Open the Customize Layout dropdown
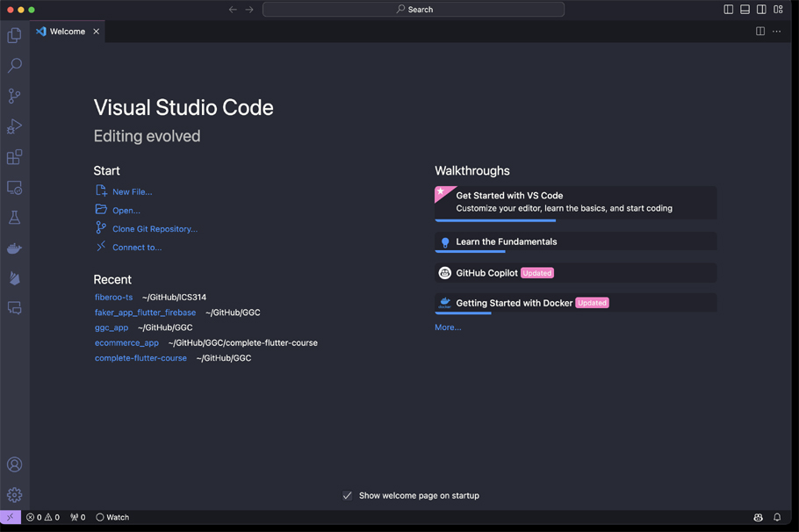Image resolution: width=799 pixels, height=532 pixels. tap(778, 9)
